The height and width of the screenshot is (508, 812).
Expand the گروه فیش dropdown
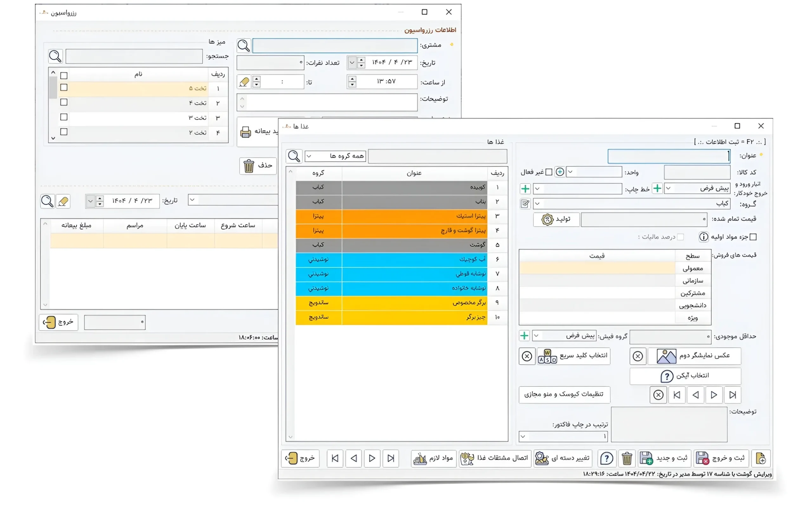565,336
